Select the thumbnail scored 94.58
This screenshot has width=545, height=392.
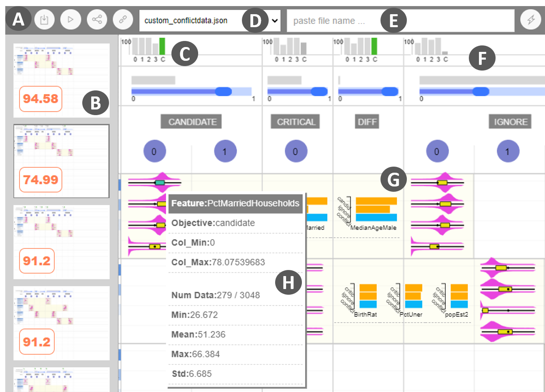[62, 80]
